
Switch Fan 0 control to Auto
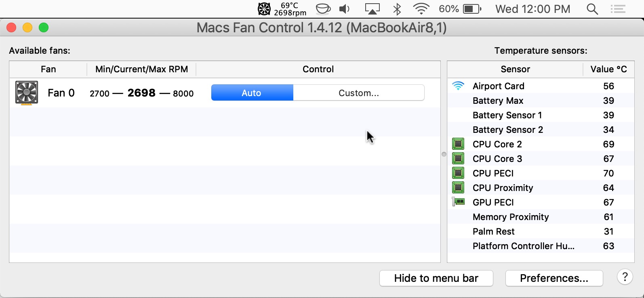pos(252,93)
